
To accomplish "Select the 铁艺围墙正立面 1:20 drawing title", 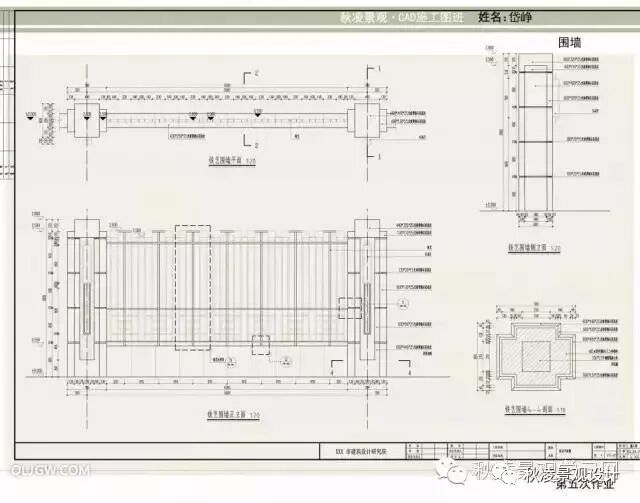I will coord(233,415).
